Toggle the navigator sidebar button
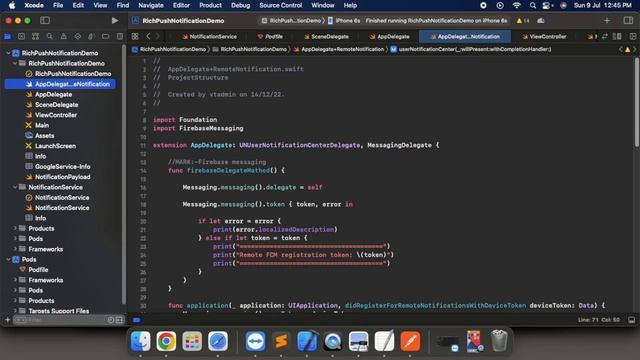Screen dimensions: 640x360 coord(45,20)
